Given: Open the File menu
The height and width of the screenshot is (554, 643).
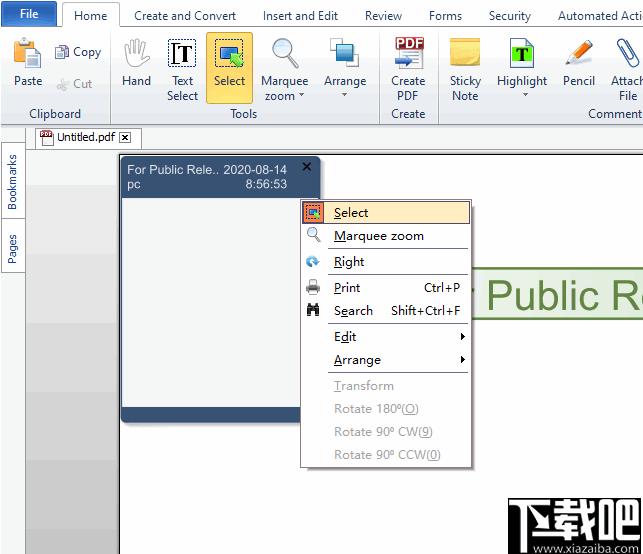Looking at the screenshot, I should (29, 14).
